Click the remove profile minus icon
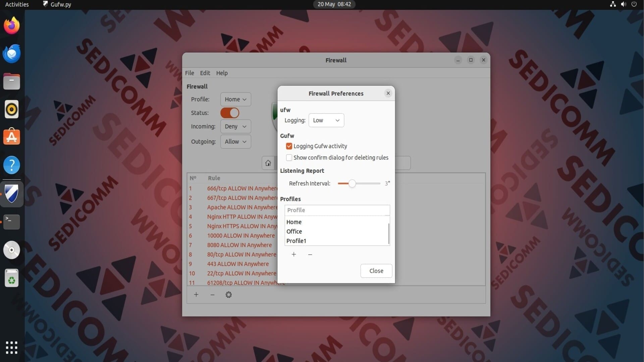Image resolution: width=644 pixels, height=362 pixels. 310,255
